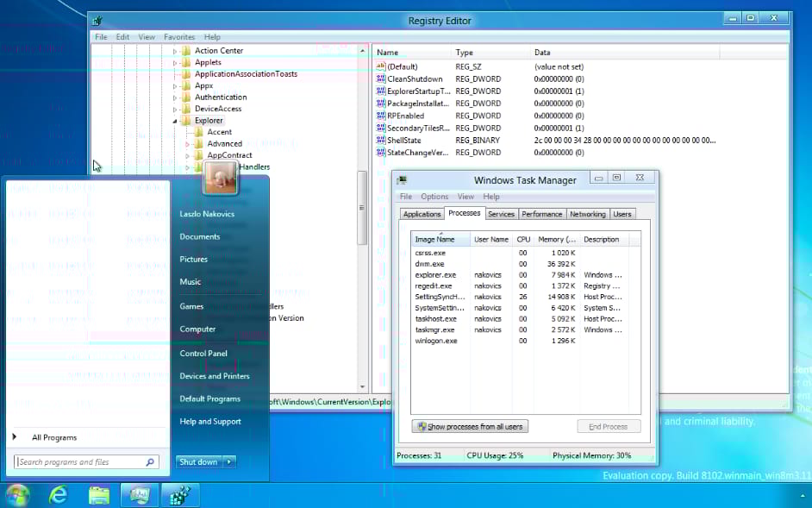
Task: Click the (Default) string value icon
Action: 381,66
